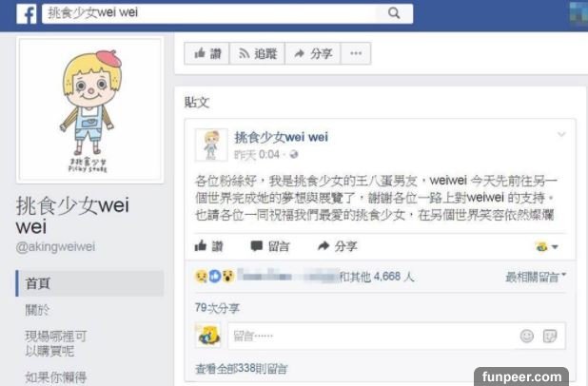588x386 pixels.
Task: Open the 關於 sidebar item
Action: 37,310
